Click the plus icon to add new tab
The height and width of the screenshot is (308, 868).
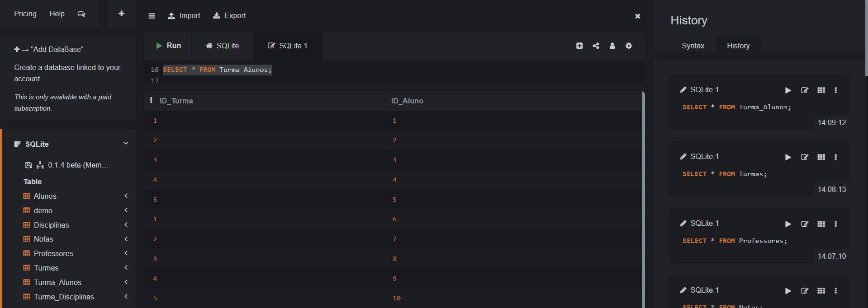pos(121,14)
